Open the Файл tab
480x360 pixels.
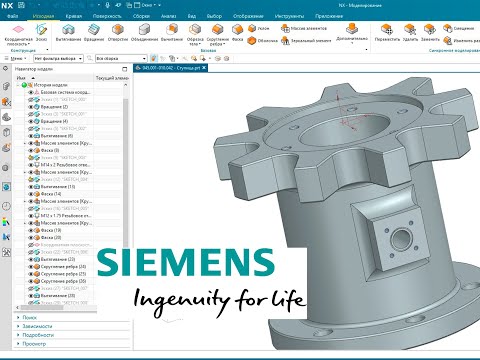click(x=13, y=16)
